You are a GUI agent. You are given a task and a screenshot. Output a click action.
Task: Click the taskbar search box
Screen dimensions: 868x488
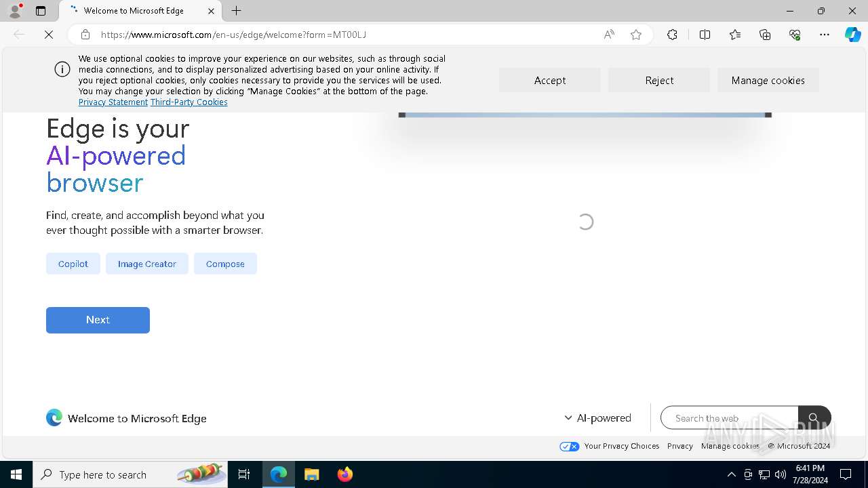click(x=130, y=474)
